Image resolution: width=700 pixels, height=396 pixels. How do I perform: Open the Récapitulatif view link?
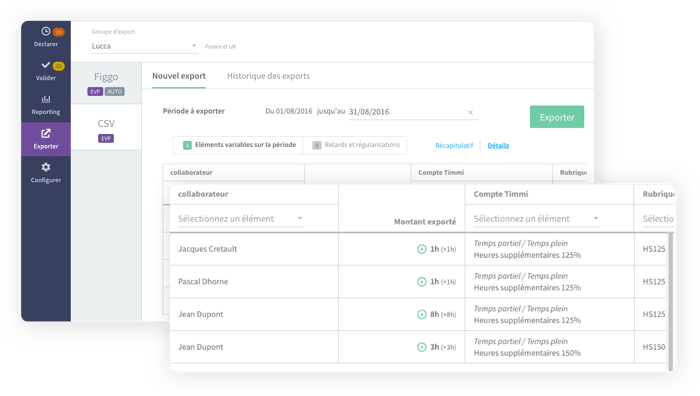pyautogui.click(x=454, y=146)
